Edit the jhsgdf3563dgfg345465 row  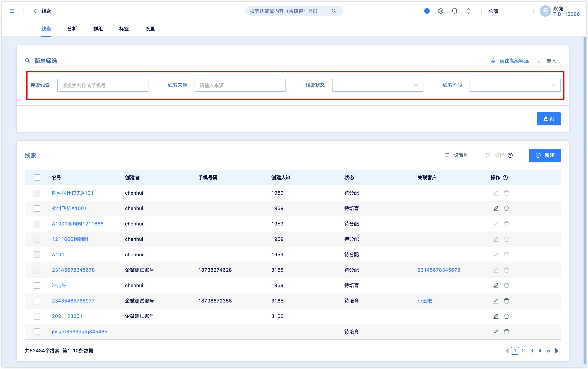pyautogui.click(x=496, y=331)
